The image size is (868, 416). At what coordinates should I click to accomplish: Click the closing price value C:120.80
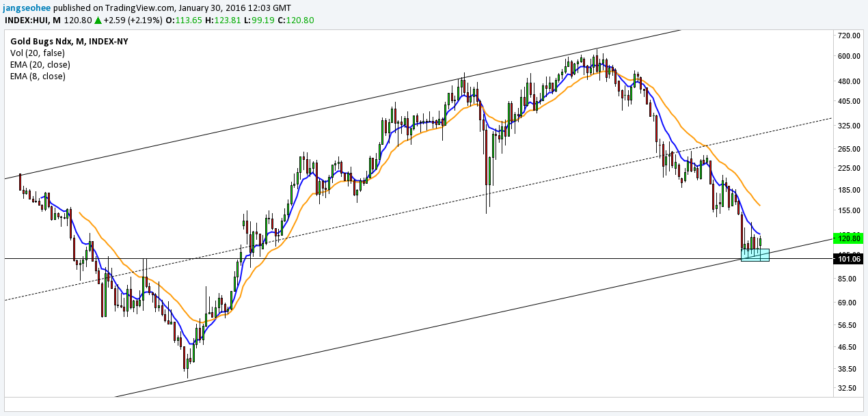coord(297,20)
